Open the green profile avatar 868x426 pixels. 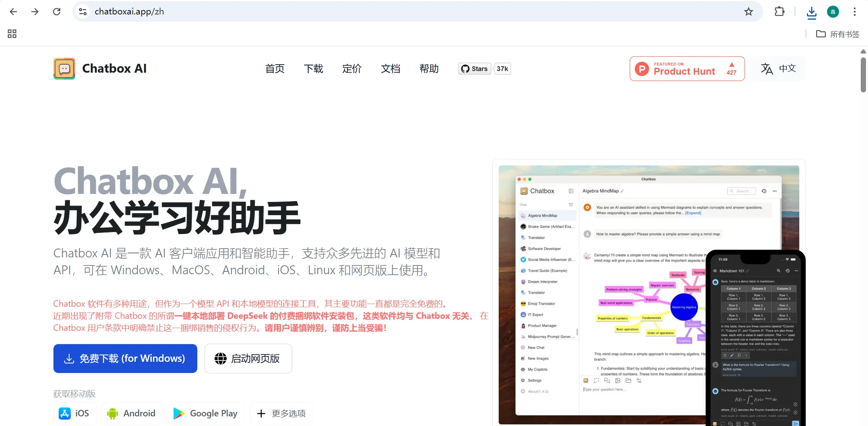coord(833,12)
